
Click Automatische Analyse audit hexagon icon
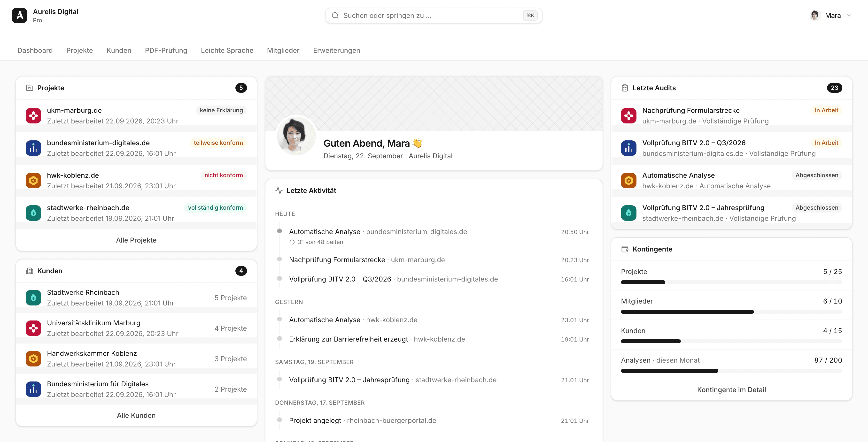point(629,181)
